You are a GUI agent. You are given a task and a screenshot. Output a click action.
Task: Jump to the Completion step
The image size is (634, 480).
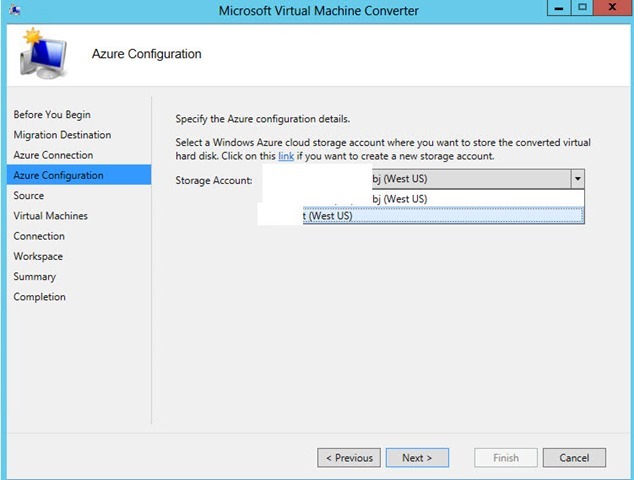[x=39, y=297]
